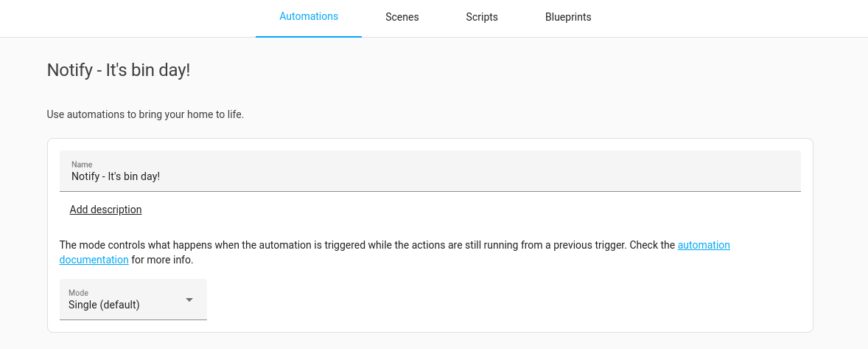The image size is (868, 349).
Task: Click the small "Mode" field label
Action: pos(78,293)
